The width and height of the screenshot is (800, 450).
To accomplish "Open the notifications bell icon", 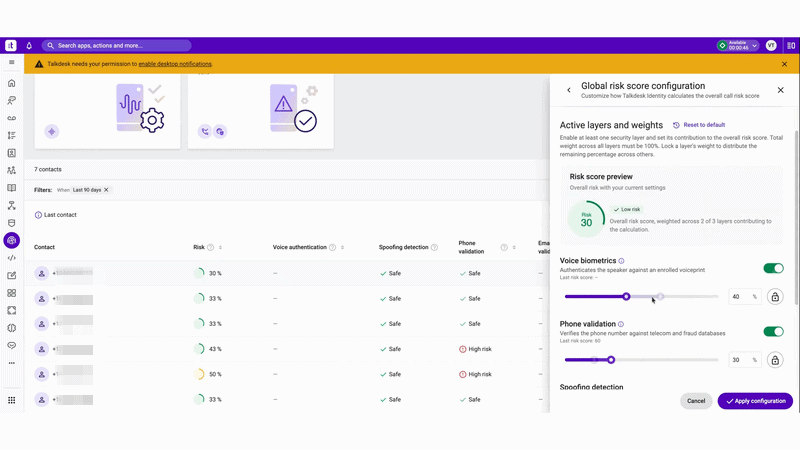I will tap(29, 45).
